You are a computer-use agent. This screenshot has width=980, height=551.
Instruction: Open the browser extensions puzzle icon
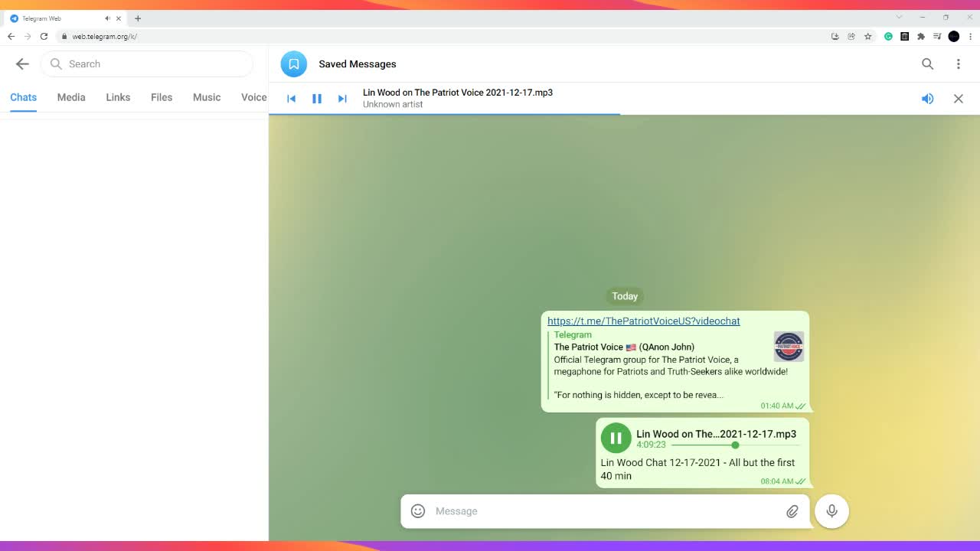pyautogui.click(x=921, y=36)
